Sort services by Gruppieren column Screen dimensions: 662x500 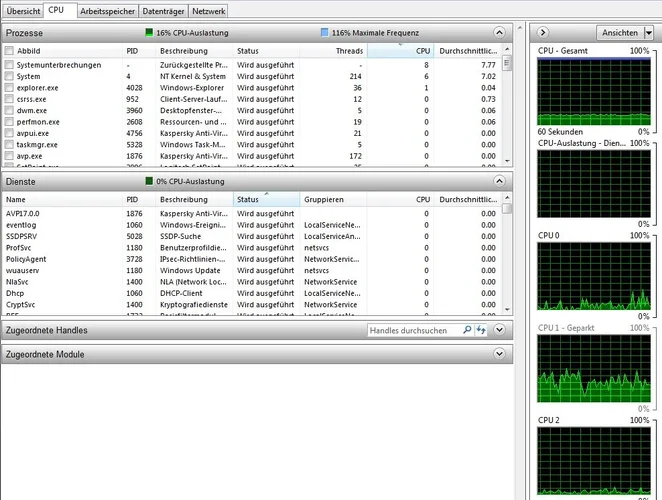333,199
